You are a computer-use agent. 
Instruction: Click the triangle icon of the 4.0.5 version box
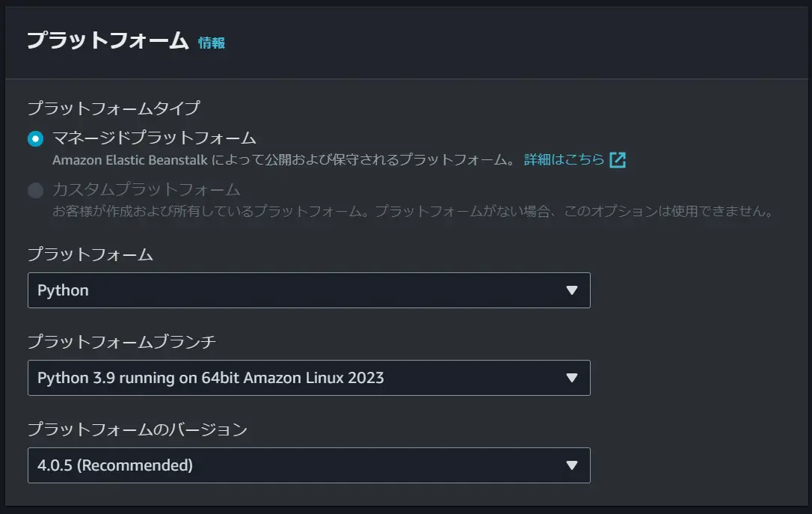click(572, 465)
